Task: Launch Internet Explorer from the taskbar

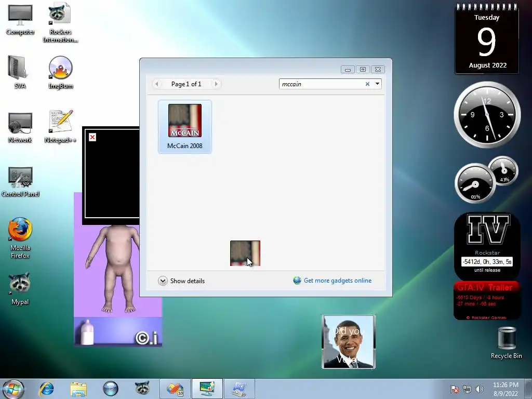Action: coord(46,389)
